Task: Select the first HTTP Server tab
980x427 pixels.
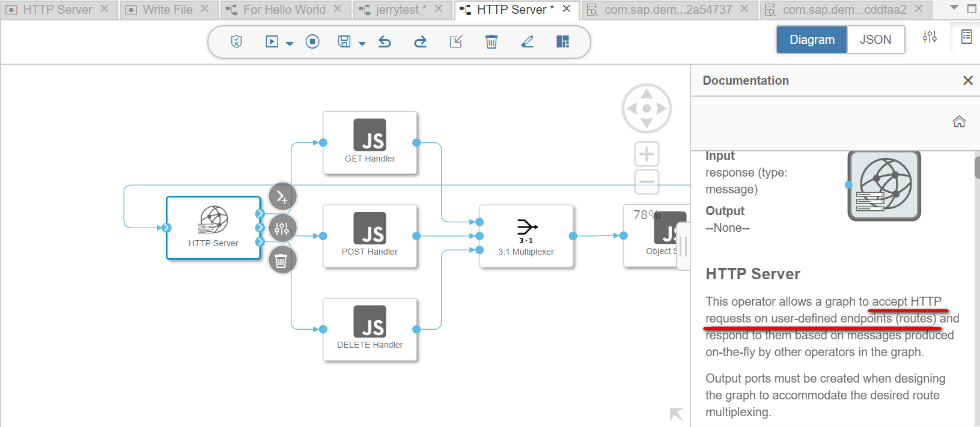Action: (x=58, y=10)
